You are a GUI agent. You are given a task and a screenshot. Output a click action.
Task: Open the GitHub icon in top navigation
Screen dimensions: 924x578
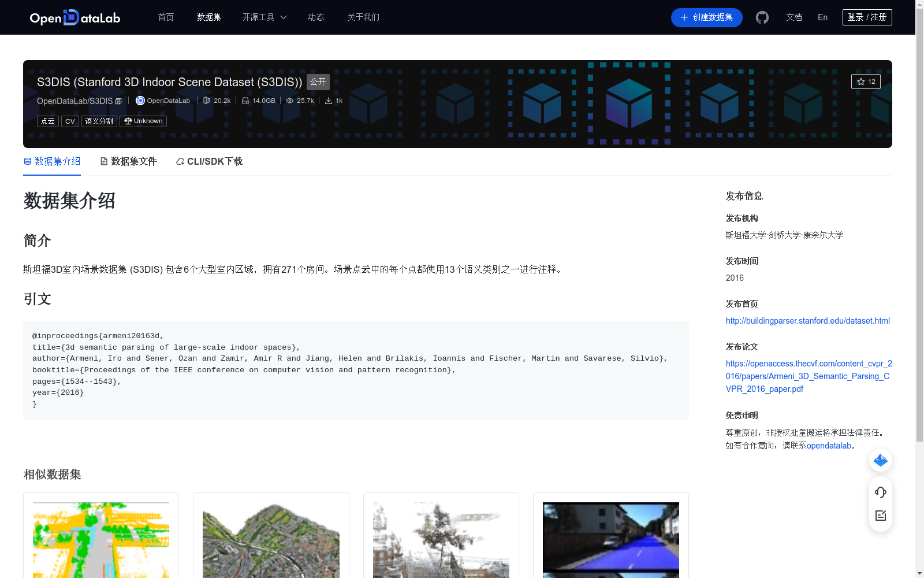(762, 17)
